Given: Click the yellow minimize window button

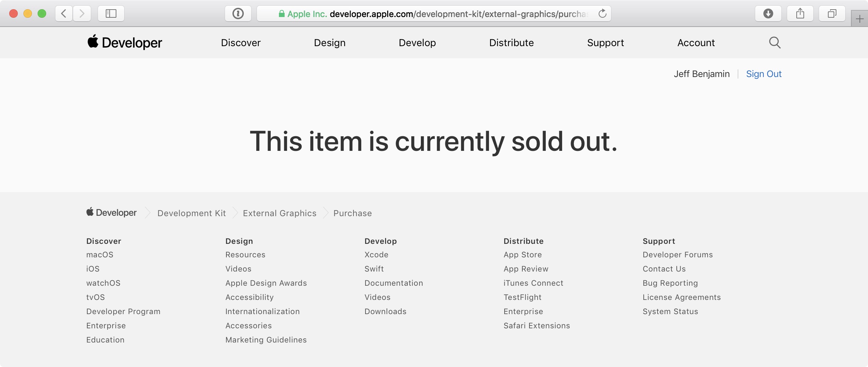Looking at the screenshot, I should (28, 13).
